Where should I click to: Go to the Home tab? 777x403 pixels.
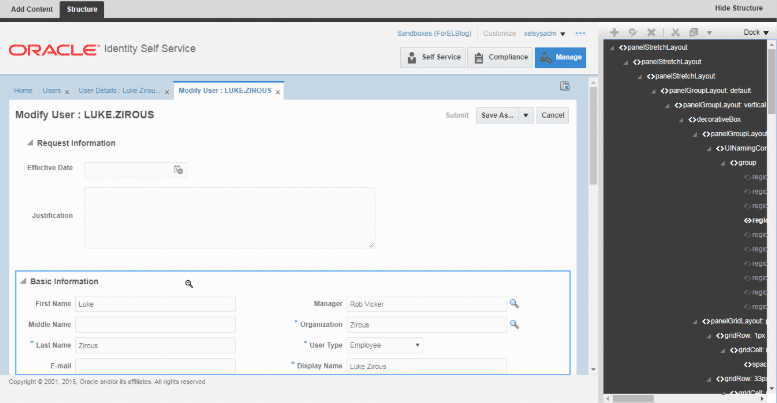click(x=23, y=91)
